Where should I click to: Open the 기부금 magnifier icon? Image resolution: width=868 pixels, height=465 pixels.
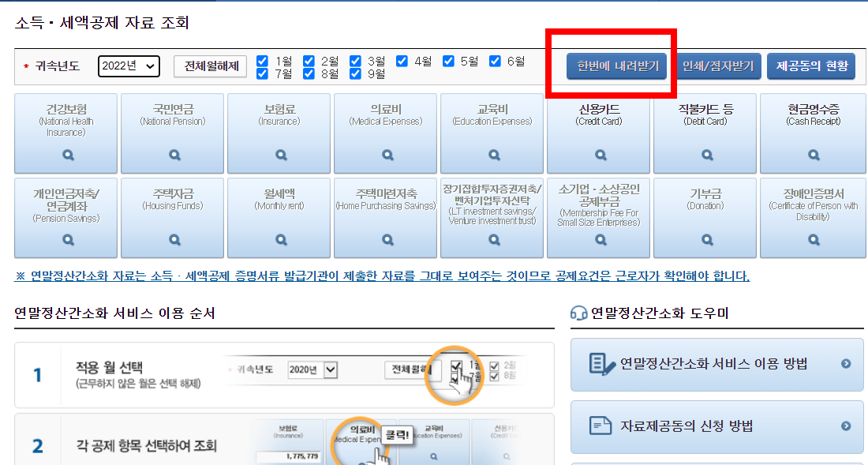click(708, 240)
